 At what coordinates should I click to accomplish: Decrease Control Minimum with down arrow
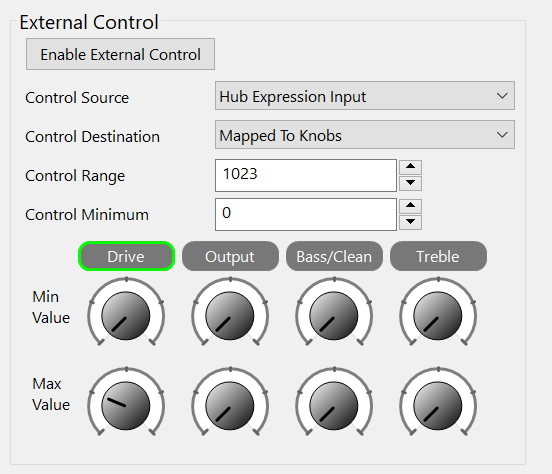(x=410, y=222)
